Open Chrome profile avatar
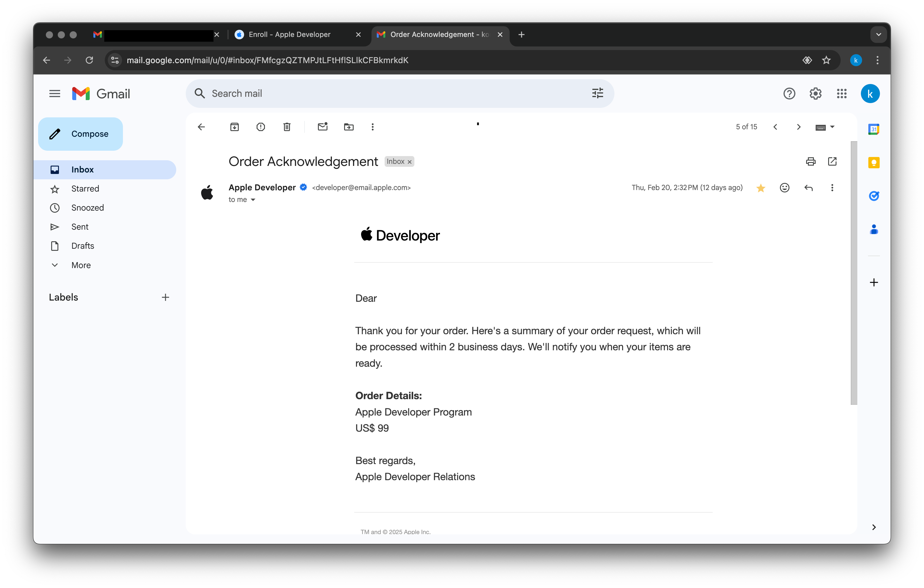 (x=856, y=60)
